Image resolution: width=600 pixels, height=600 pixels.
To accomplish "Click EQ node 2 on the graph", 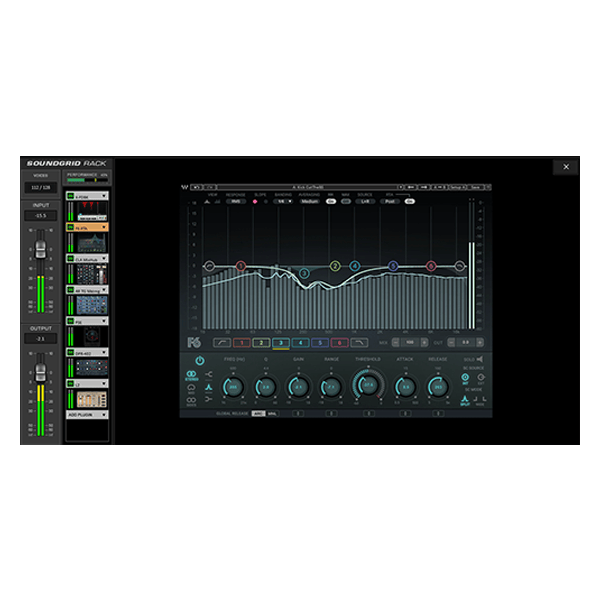I will (335, 266).
